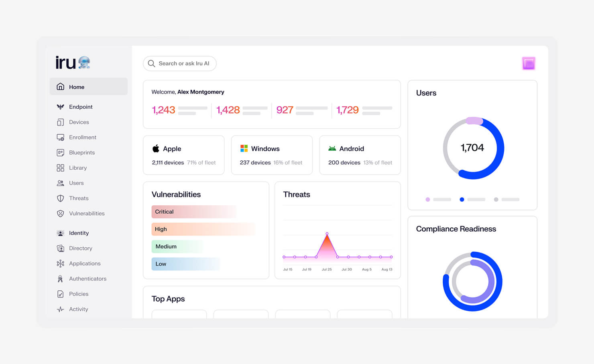594x364 pixels.
Task: Click the Android robot icon
Action: [x=332, y=148]
